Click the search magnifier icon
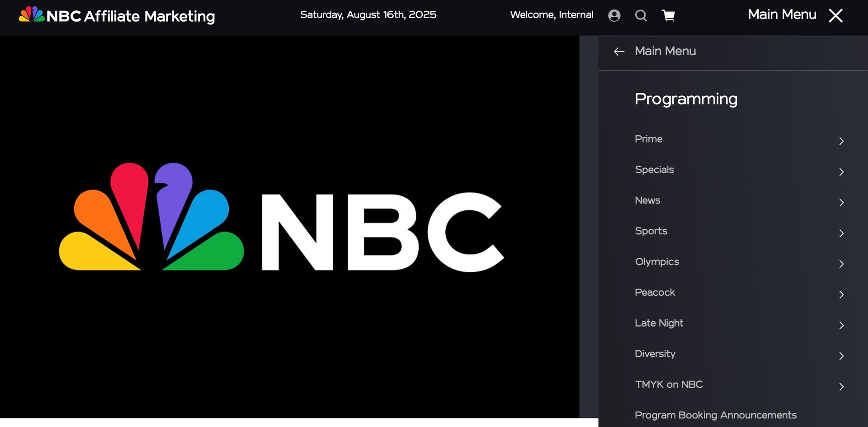 641,16
